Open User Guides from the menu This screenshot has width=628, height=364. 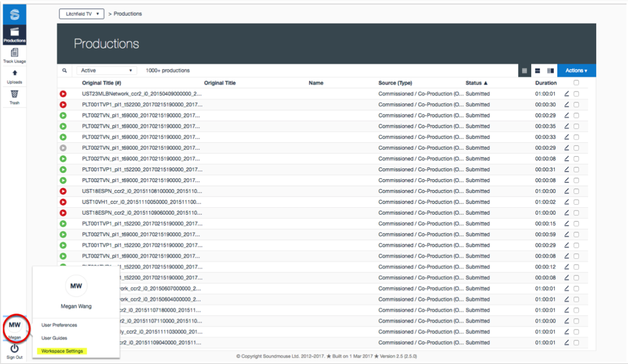[x=54, y=338]
